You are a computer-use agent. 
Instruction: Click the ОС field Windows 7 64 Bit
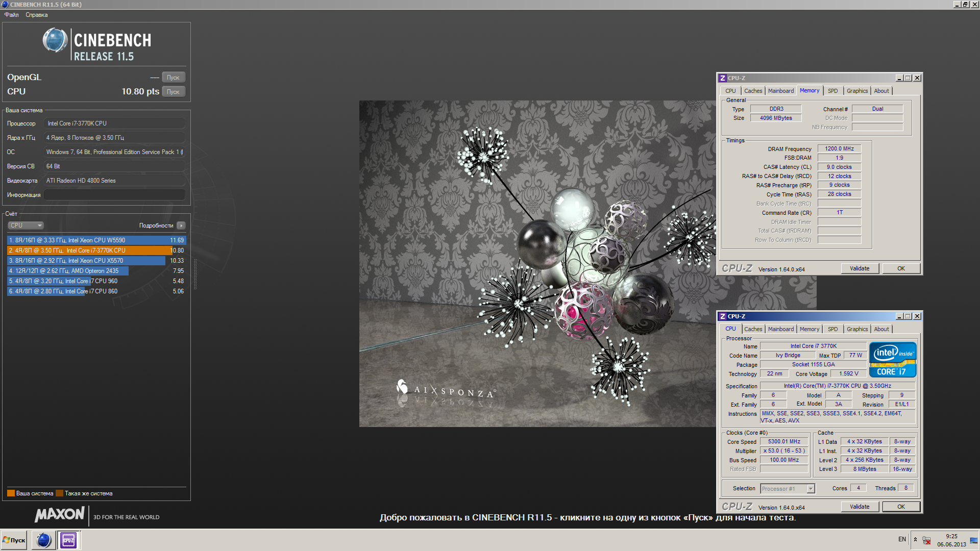tap(114, 152)
